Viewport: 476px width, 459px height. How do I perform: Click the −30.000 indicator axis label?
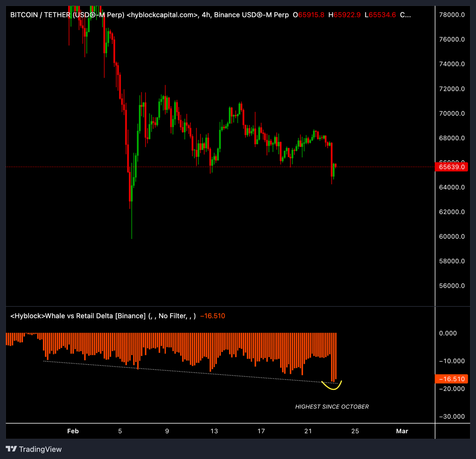(452, 416)
